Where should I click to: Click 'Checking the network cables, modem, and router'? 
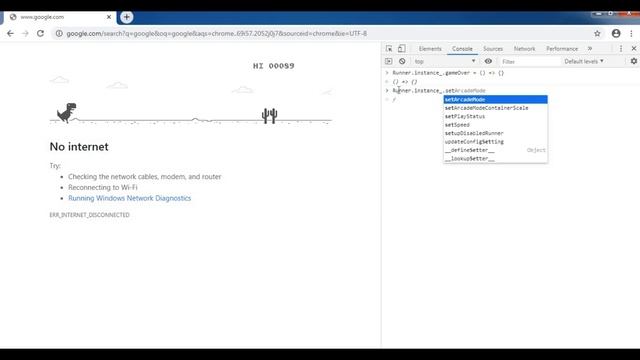(x=144, y=176)
